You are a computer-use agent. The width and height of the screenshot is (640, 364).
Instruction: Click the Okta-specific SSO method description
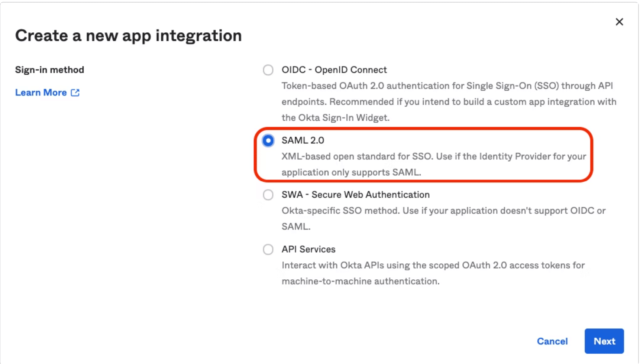pos(443,218)
